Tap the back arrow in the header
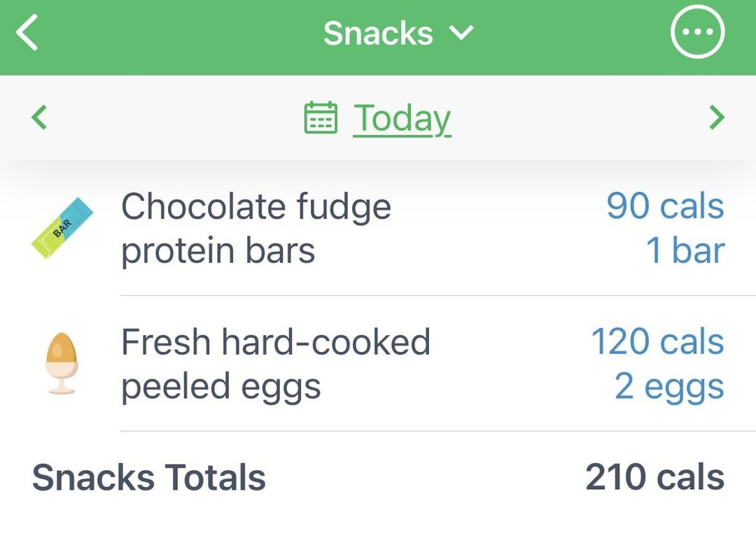 click(27, 32)
